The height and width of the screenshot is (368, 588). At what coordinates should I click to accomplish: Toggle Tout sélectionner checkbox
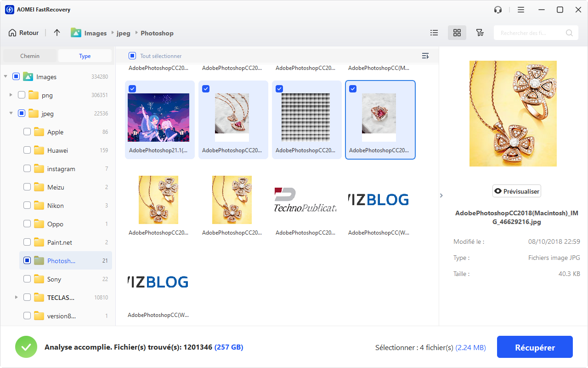click(x=132, y=56)
